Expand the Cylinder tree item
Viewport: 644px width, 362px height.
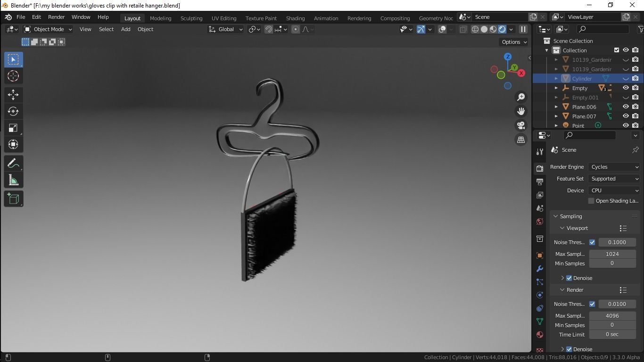(556, 78)
